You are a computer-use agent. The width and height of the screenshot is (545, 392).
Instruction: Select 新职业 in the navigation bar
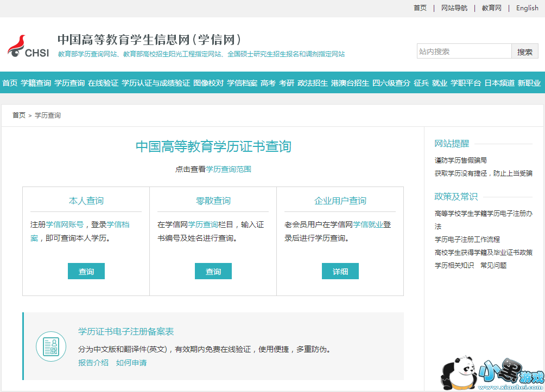click(529, 83)
